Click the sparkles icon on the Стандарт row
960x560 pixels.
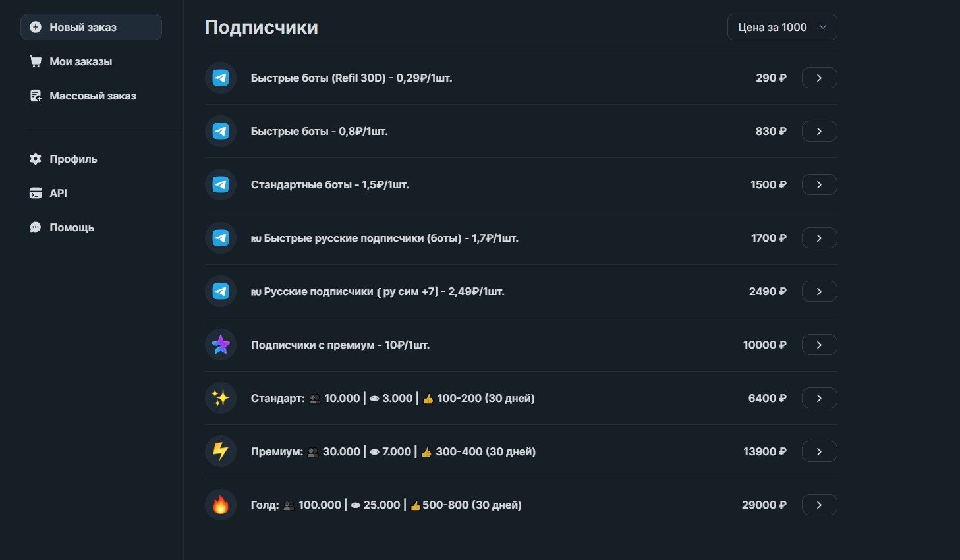(220, 398)
